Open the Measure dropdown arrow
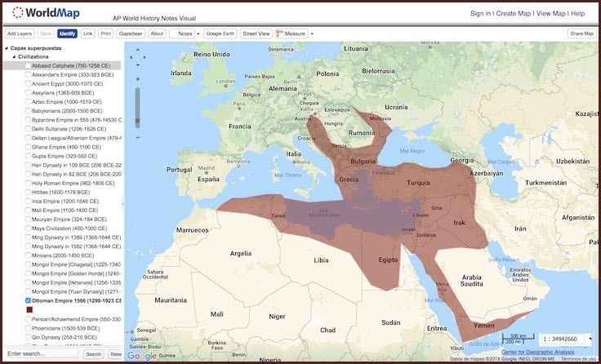Screen dimensions: 601x364 point(311,33)
